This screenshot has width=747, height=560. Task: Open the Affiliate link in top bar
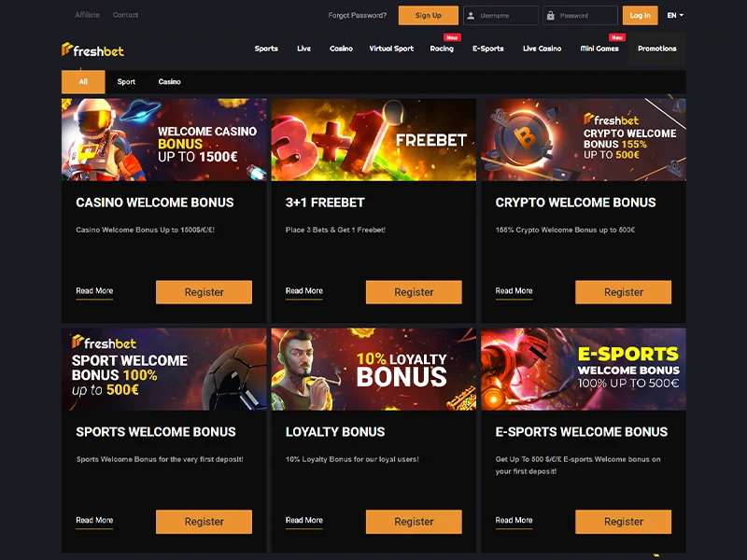coord(87,15)
